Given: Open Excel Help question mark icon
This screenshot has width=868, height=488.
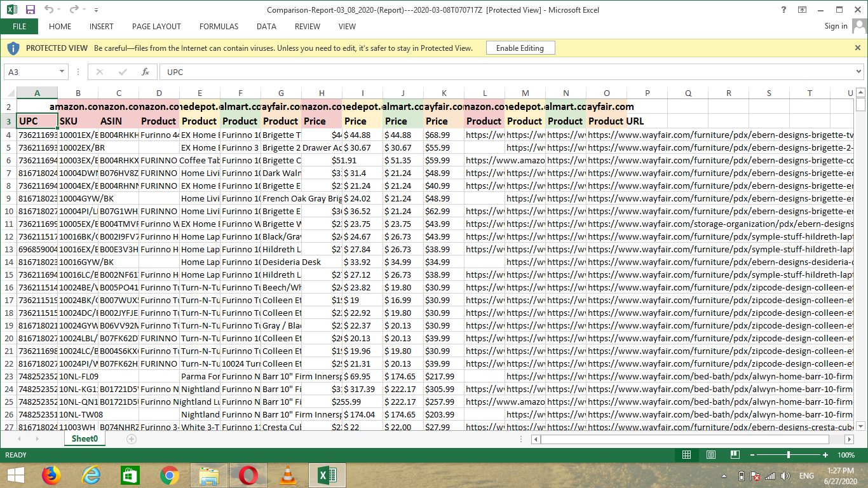Looking at the screenshot, I should pos(783,10).
